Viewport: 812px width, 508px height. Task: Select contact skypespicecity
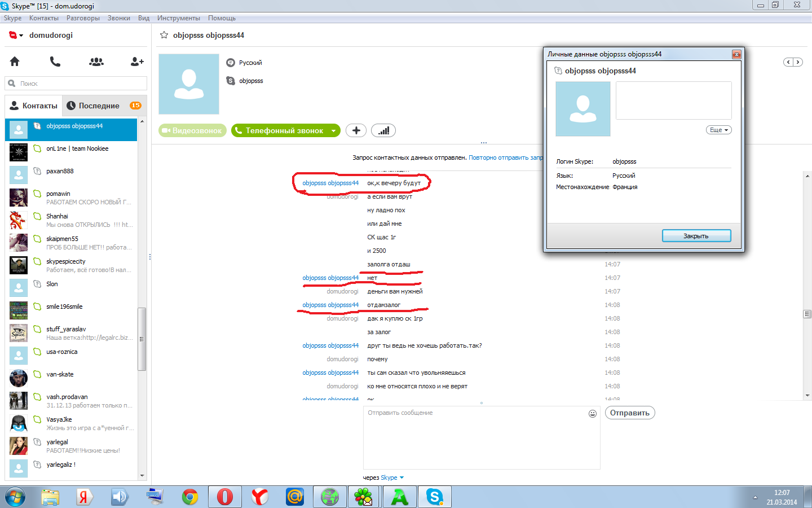(71, 265)
